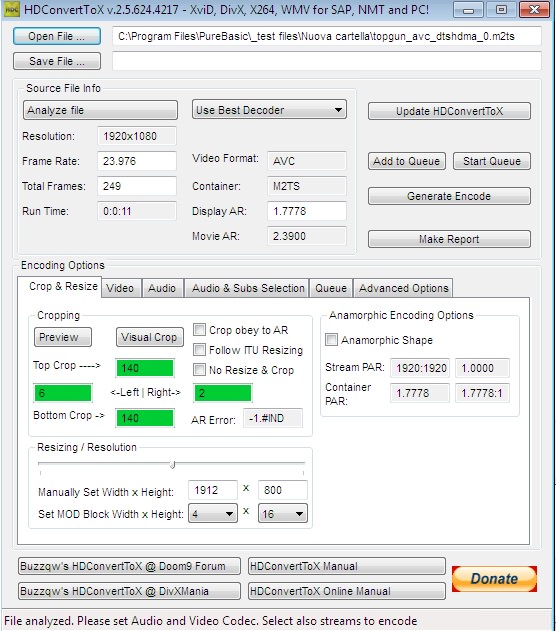Screen dimensions: 556x631
Task: Open the Use Best Decoder dropdown
Action: point(269,110)
